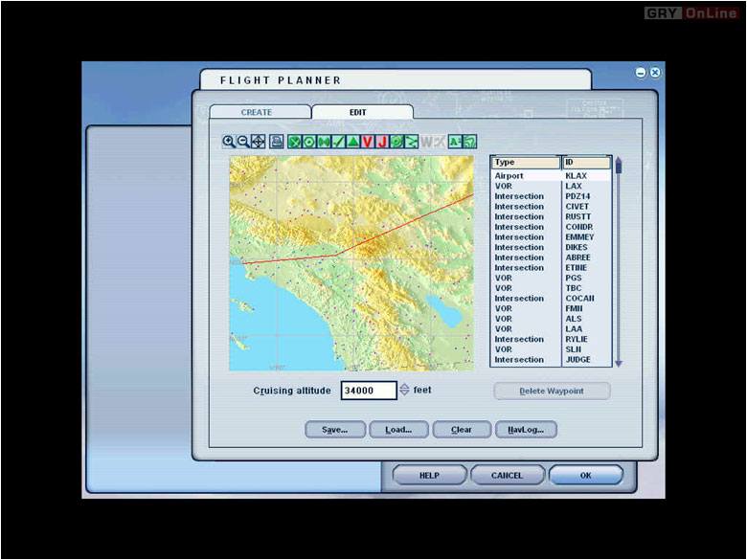Image resolution: width=747 pixels, height=560 pixels.
Task: Click the waypoint list scrollbar down arrow
Action: [619, 364]
